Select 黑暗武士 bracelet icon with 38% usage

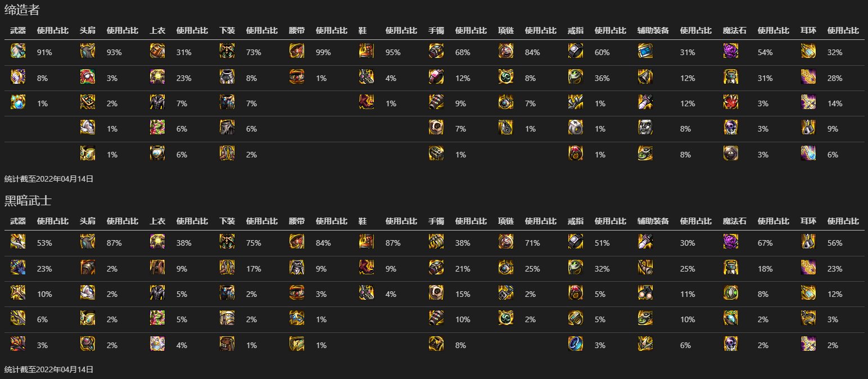tap(436, 242)
